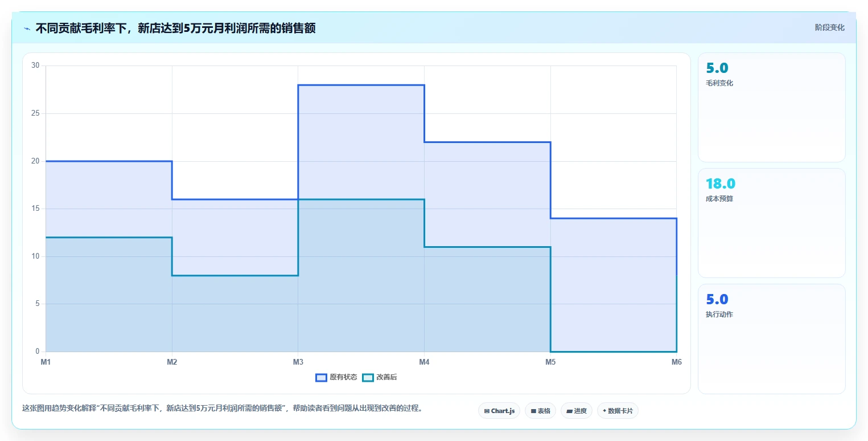
Task: Click the 18.0 value in 成本预算 card
Action: tap(721, 183)
